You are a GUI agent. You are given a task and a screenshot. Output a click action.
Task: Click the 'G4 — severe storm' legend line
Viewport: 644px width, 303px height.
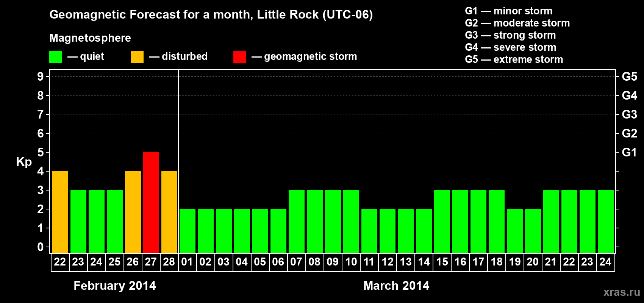tap(511, 47)
